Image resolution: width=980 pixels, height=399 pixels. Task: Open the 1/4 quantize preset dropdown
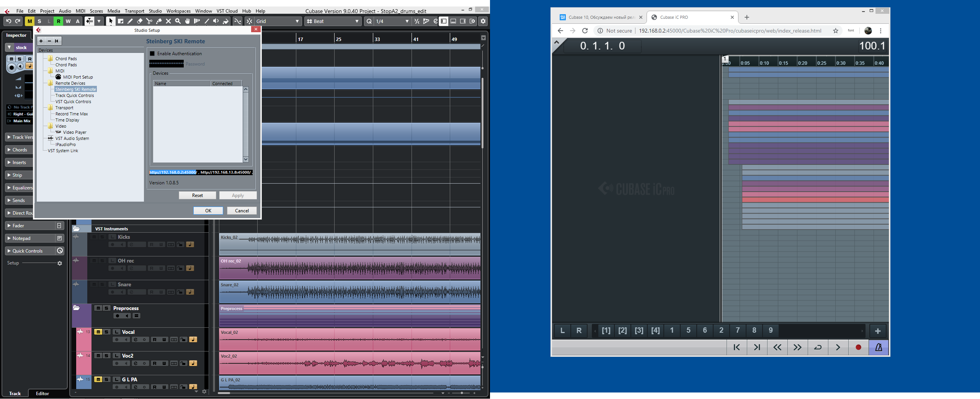click(392, 21)
